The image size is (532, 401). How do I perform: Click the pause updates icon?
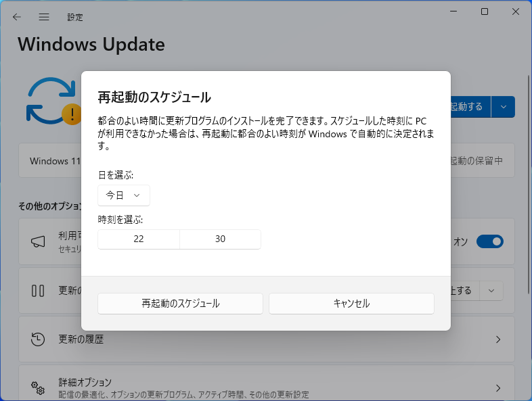[38, 291]
